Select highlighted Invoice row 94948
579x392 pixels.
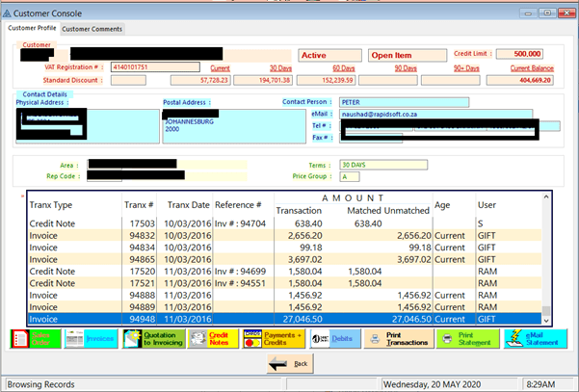(285, 319)
